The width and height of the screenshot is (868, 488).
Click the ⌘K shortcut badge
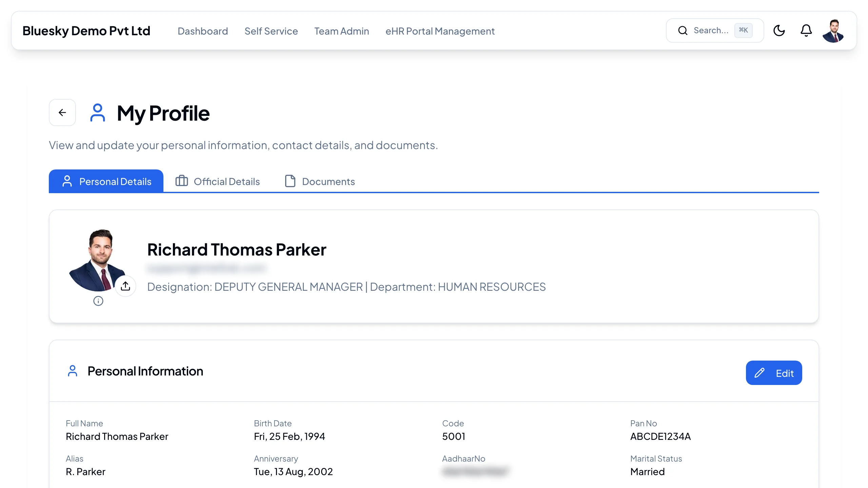pyautogui.click(x=743, y=30)
